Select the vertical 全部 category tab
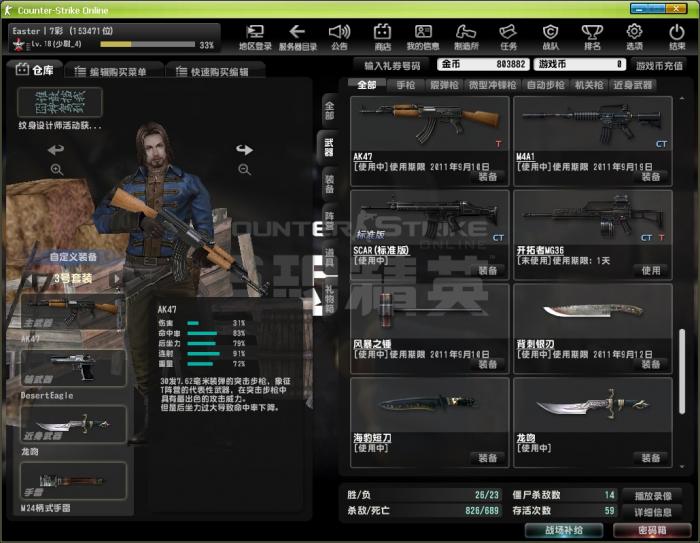Viewport: 700px width, 543px height. click(329, 111)
